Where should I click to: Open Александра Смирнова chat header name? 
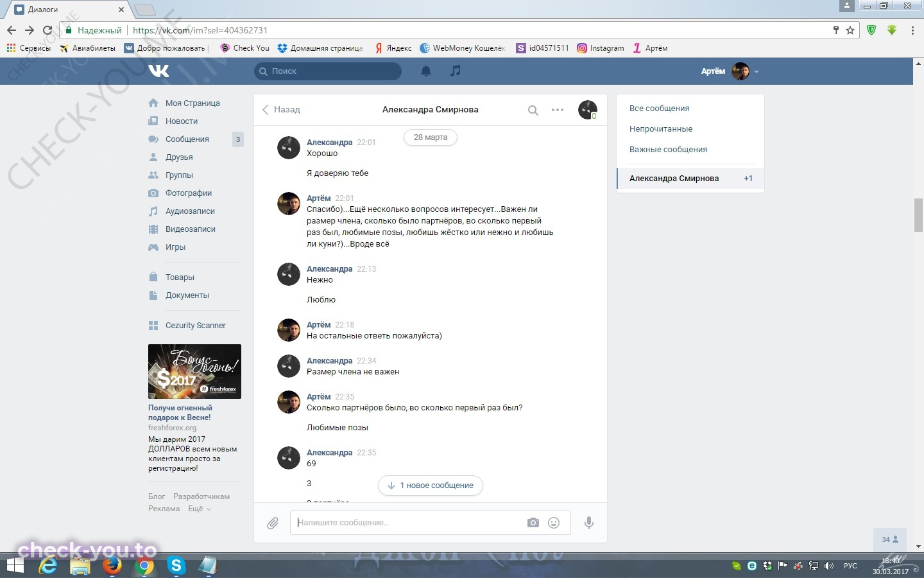click(x=431, y=110)
